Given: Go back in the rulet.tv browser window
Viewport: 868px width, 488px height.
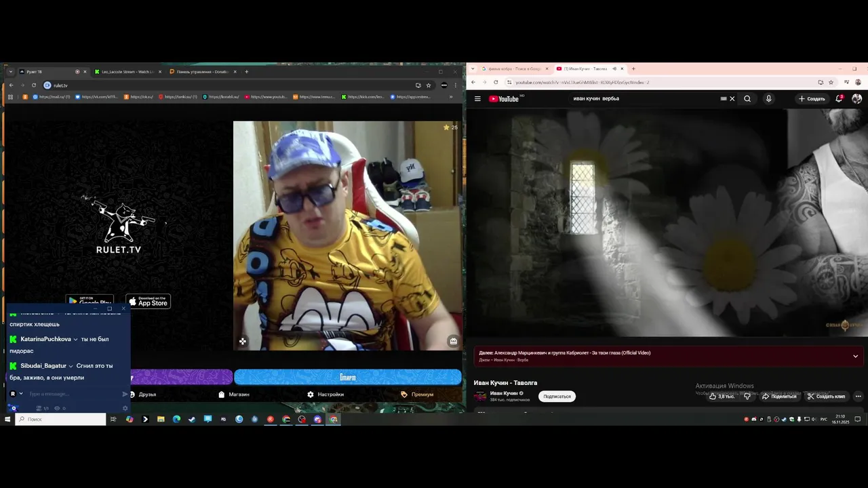Looking at the screenshot, I should coord(12,85).
